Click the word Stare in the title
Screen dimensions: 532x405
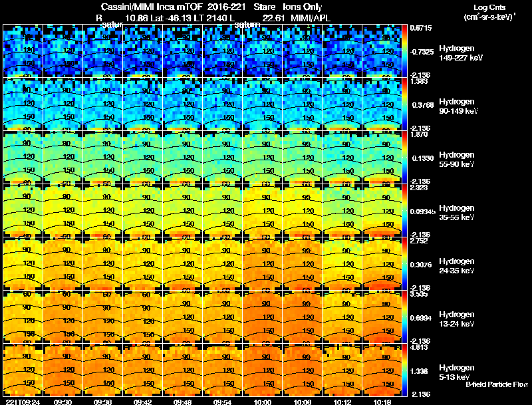pyautogui.click(x=264, y=7)
